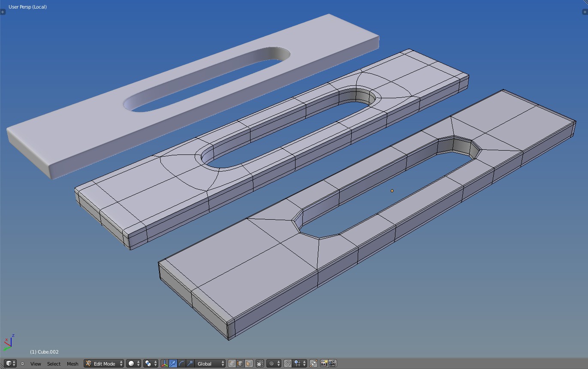Open the pivot point selector

tap(150, 363)
